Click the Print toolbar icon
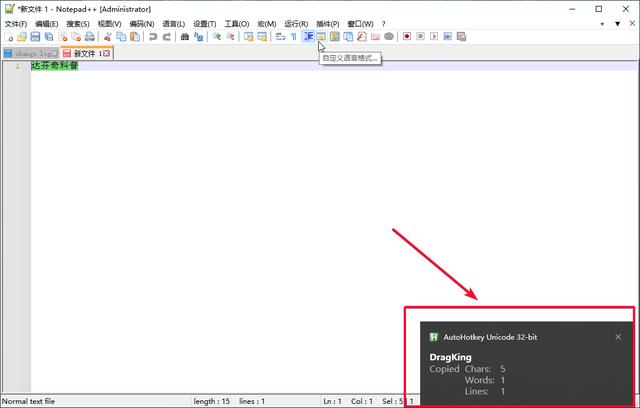This screenshot has width=640, height=408. pyautogui.click(x=88, y=37)
